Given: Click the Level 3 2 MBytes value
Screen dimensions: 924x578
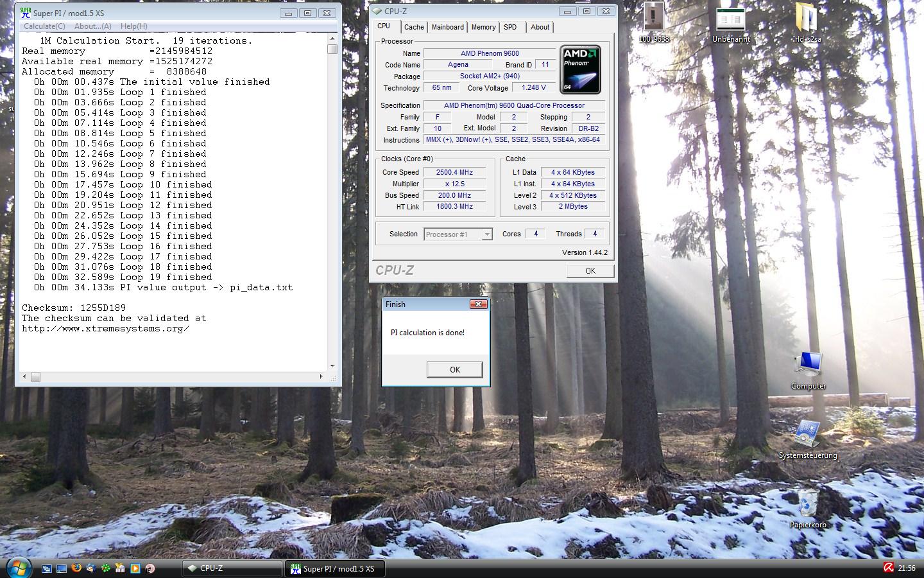Looking at the screenshot, I should tap(572, 207).
